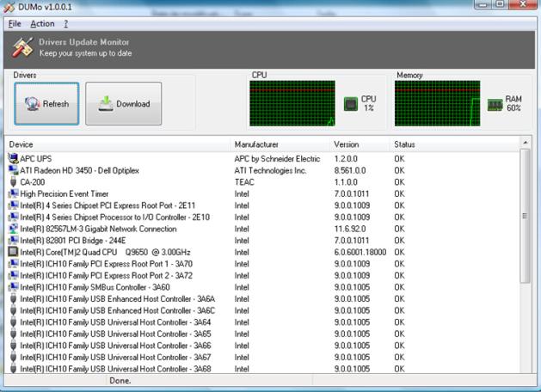Viewport: 541px width, 392px height.
Task: Click the DUMo title bar app icon
Action: (x=9, y=7)
